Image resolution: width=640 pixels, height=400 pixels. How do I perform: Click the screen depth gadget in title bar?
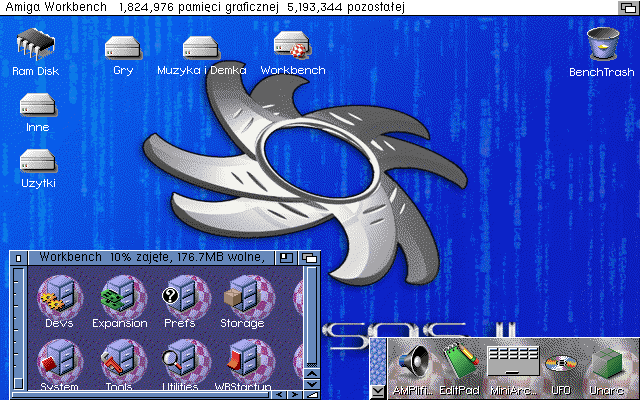click(x=628, y=7)
